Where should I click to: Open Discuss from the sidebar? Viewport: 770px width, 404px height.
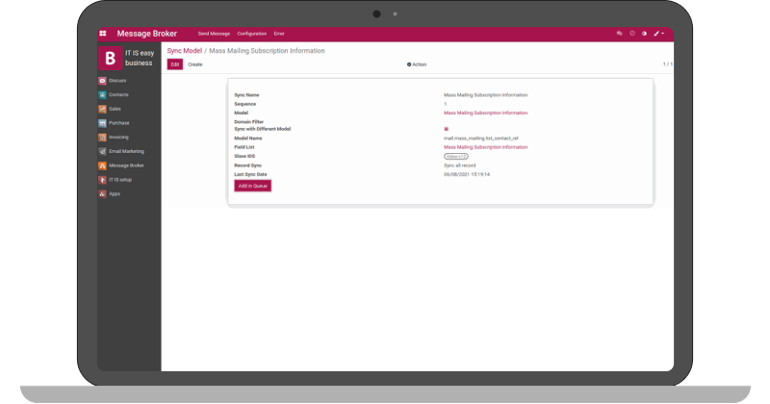[117, 80]
